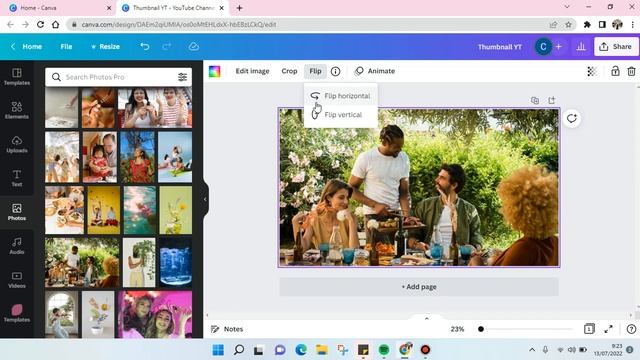The image size is (640, 360).
Task: Open the help question mark icon
Action: (631, 329)
